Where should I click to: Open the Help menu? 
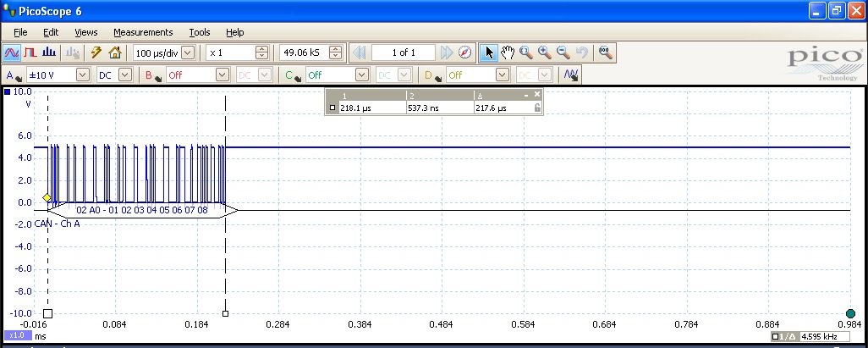tap(234, 32)
